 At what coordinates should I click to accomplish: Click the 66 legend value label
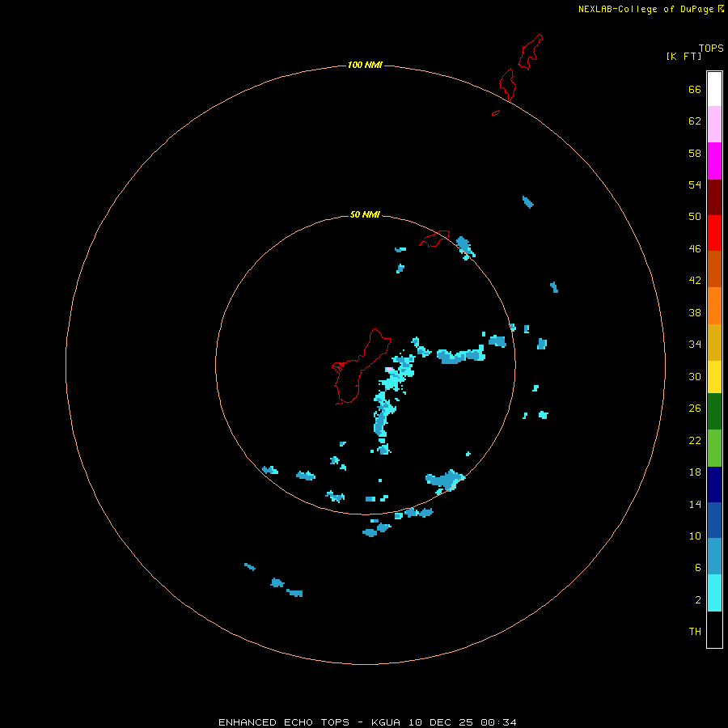(x=695, y=89)
